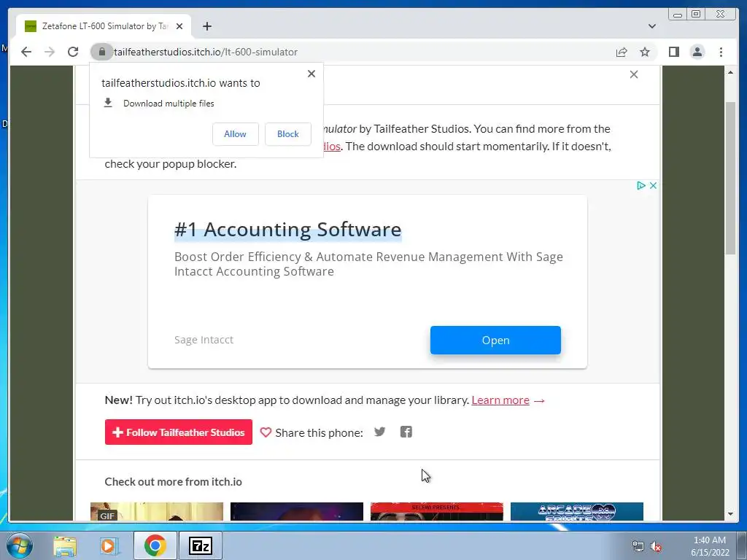The height and width of the screenshot is (560, 747).
Task: Click the Sage Intacct advertiser label
Action: [204, 340]
